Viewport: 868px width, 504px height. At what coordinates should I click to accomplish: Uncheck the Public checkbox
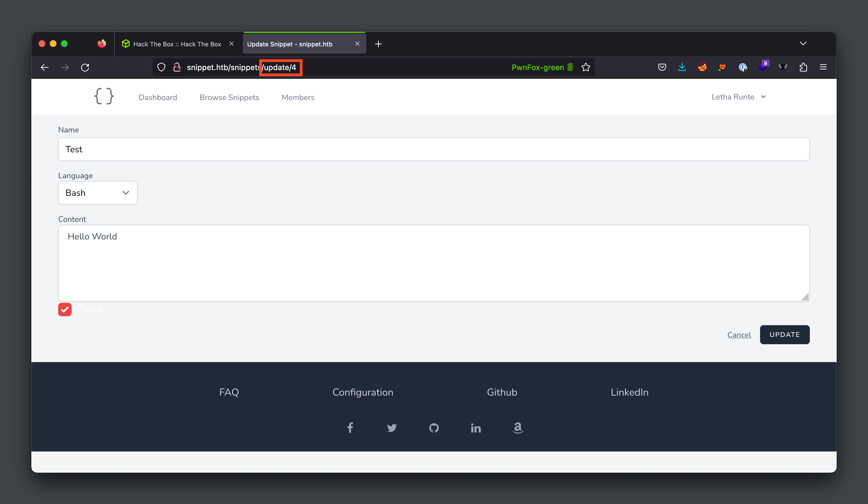coord(65,309)
